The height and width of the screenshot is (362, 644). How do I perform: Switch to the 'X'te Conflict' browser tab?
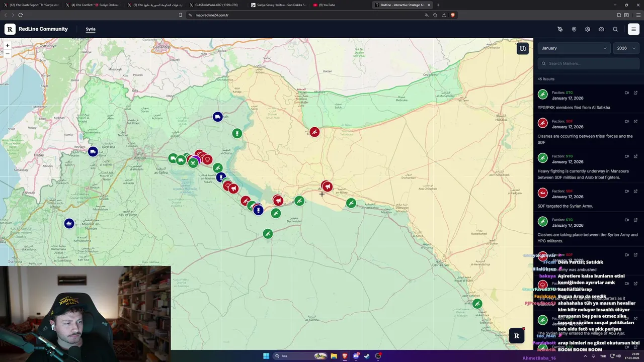pyautogui.click(x=94, y=5)
